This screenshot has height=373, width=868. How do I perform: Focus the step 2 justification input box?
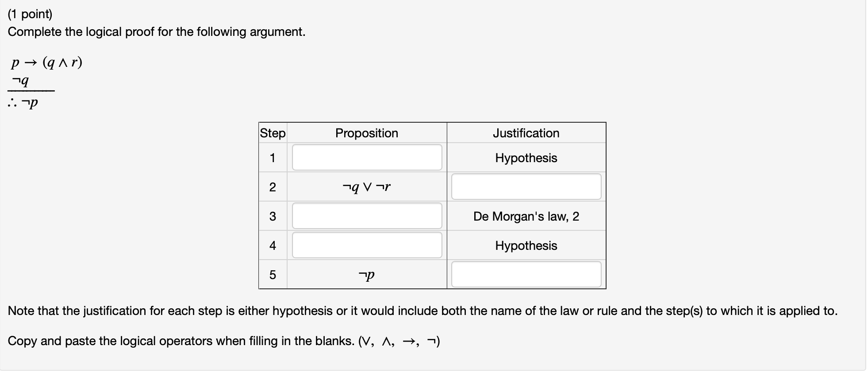526,186
